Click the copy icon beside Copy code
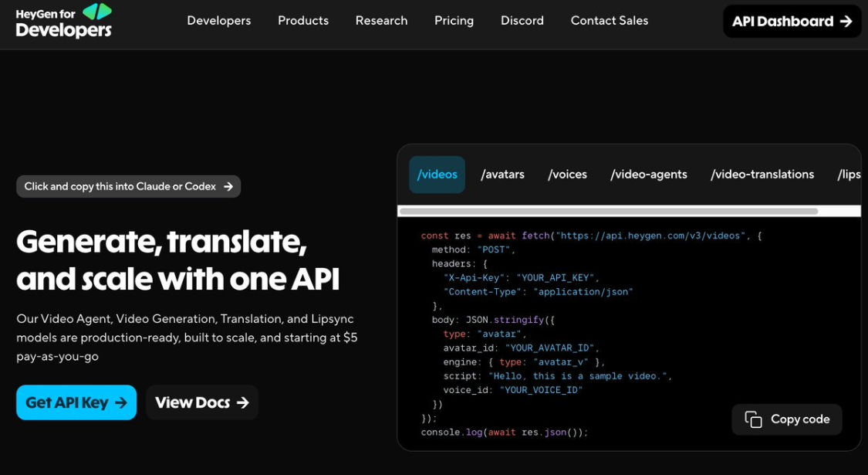Image resolution: width=868 pixels, height=475 pixels. click(x=753, y=419)
